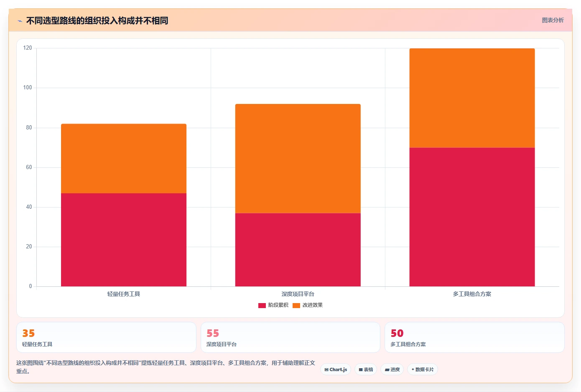The width and height of the screenshot is (581, 392).
Task: Click the y-axis value 40
Action: [x=29, y=207]
